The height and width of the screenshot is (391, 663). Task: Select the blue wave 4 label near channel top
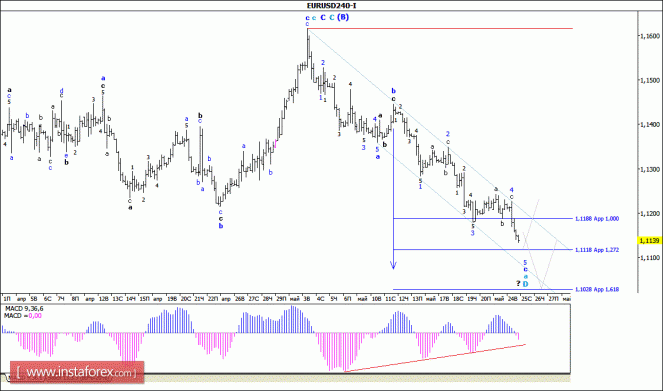[x=511, y=190]
